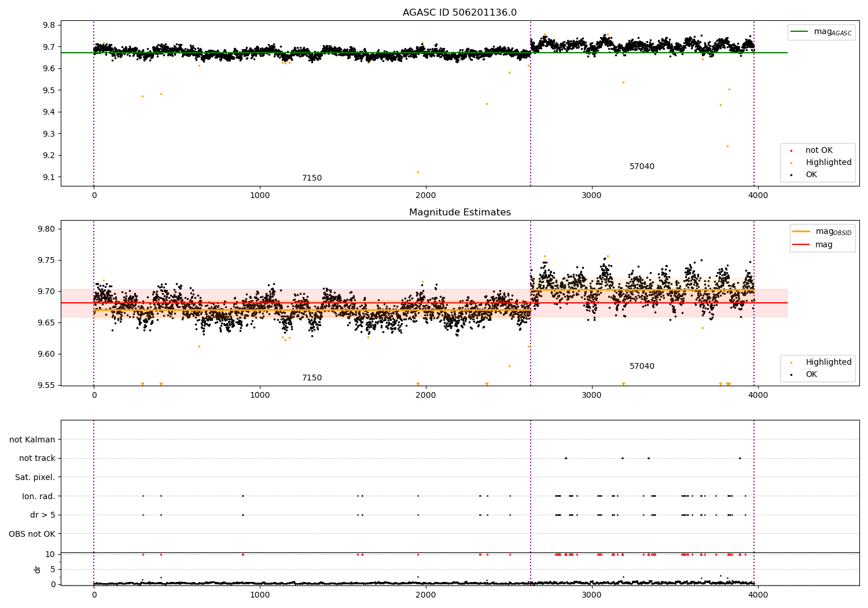Screen dimensions: 868x608
Task: Click the 'Magnitude Estimates' plot title
Action: tap(459, 213)
